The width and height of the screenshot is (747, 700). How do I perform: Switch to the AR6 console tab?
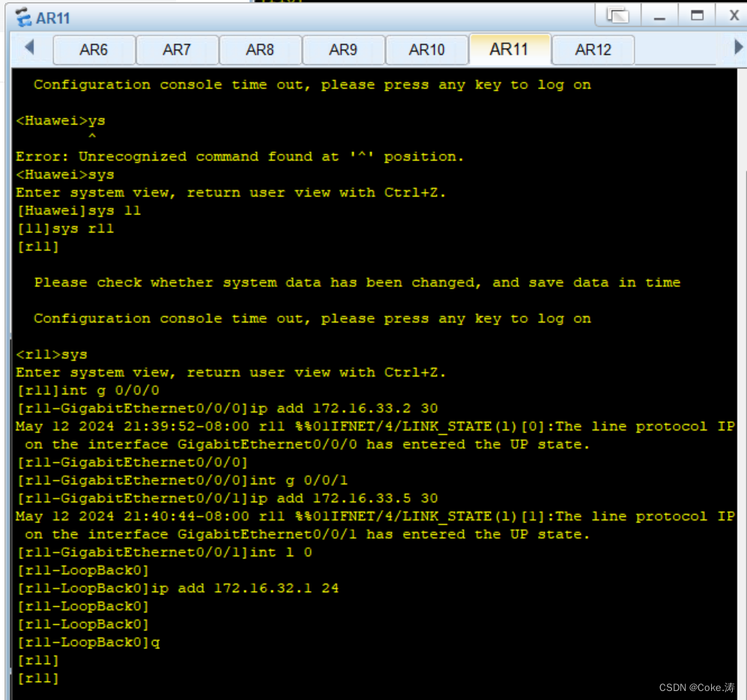[94, 49]
